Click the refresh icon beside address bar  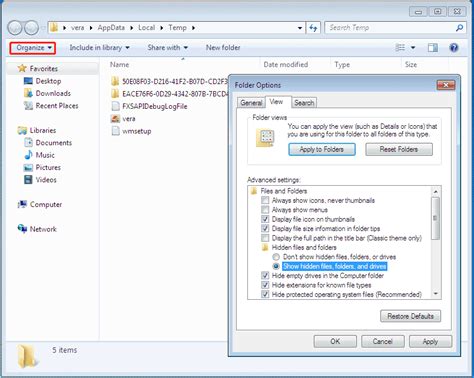313,28
